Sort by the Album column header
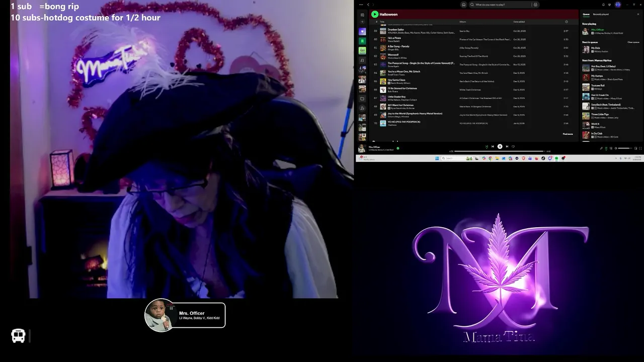644x362 pixels. (x=462, y=22)
